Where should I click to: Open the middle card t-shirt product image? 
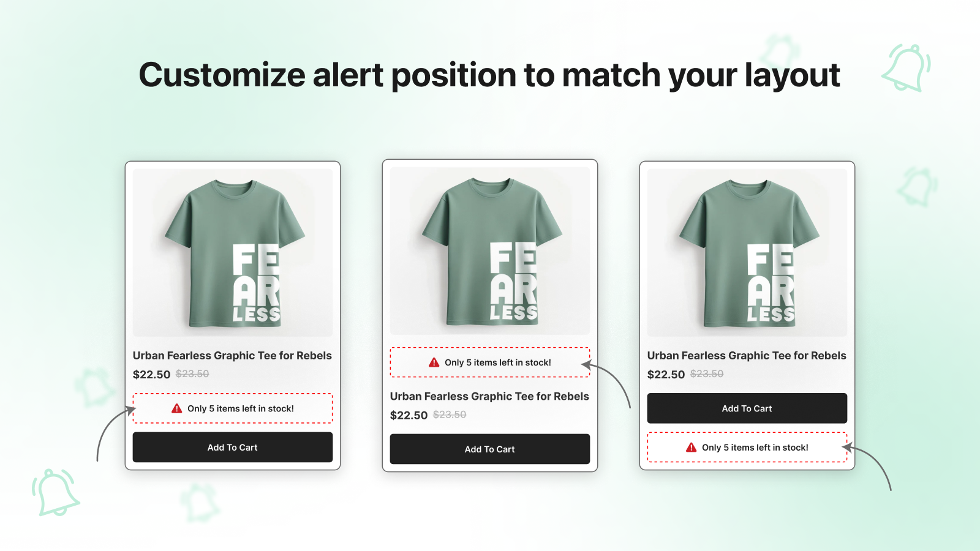pyautogui.click(x=490, y=251)
